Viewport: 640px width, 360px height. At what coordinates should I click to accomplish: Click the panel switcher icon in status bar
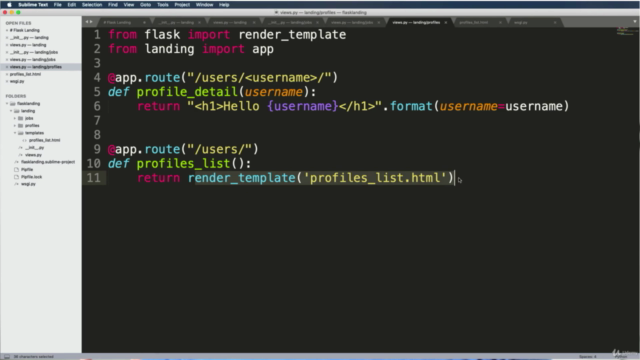pyautogui.click(x=7, y=356)
